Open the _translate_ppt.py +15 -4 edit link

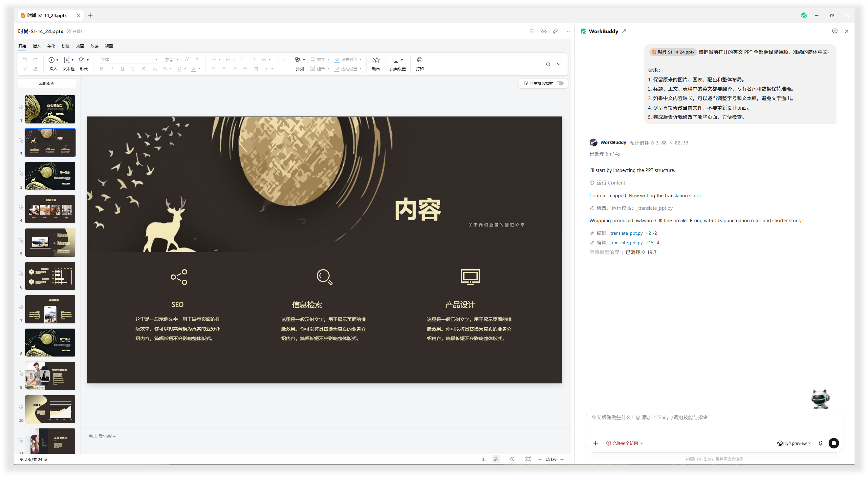coord(625,243)
